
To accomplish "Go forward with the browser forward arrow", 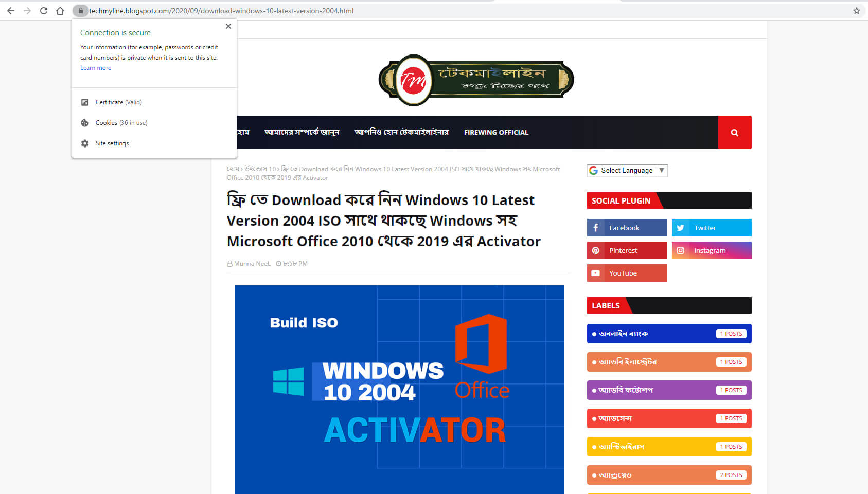I will tap(27, 11).
